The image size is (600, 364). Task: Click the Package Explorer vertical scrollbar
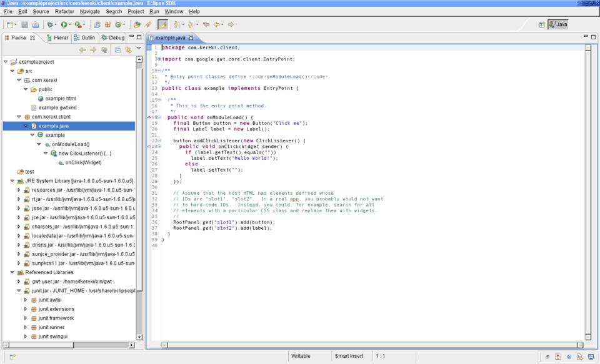(139, 187)
